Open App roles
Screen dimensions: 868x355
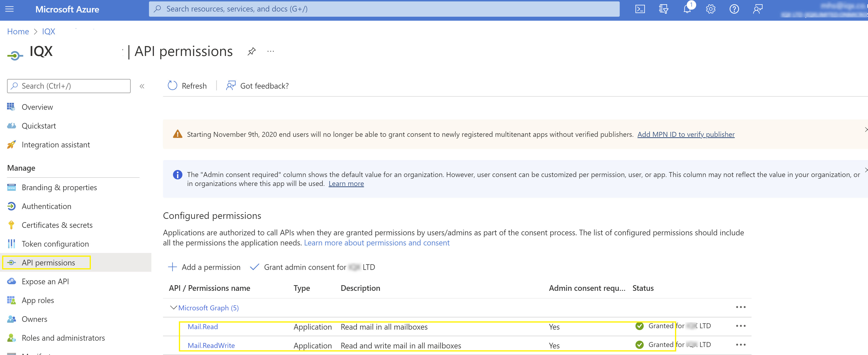pos(38,300)
